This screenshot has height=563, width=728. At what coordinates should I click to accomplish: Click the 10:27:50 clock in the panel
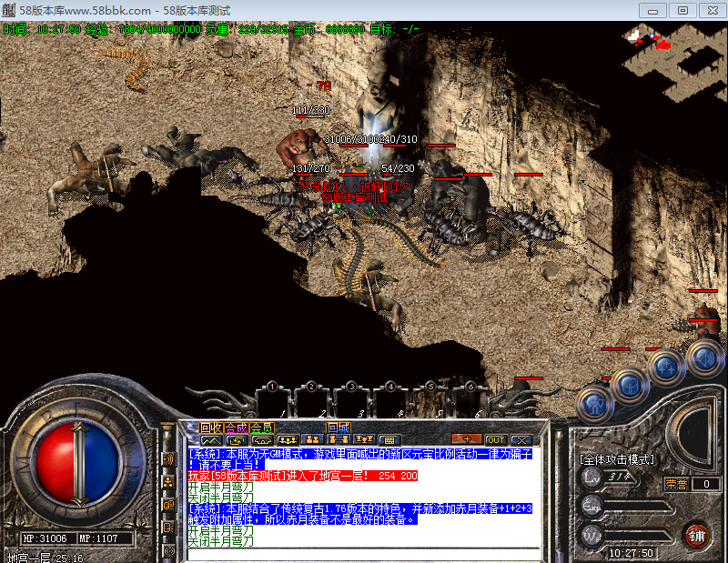(631, 553)
